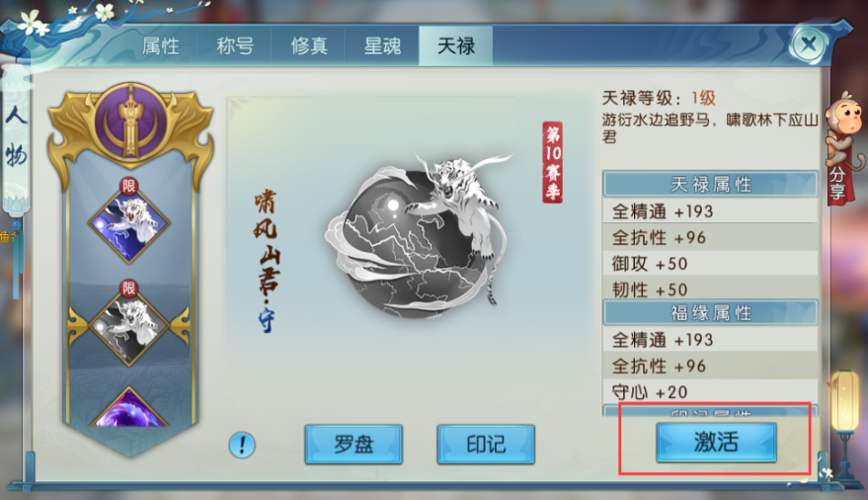
Task: Switch to the 属性 tab
Action: click(161, 46)
